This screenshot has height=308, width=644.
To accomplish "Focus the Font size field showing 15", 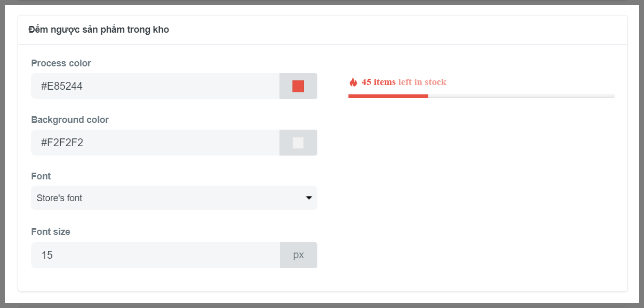I will point(156,255).
